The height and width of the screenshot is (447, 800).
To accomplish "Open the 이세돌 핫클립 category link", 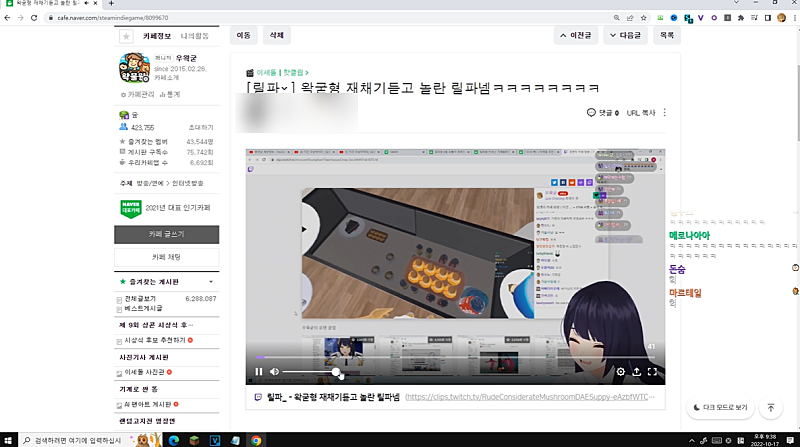I will [282, 73].
